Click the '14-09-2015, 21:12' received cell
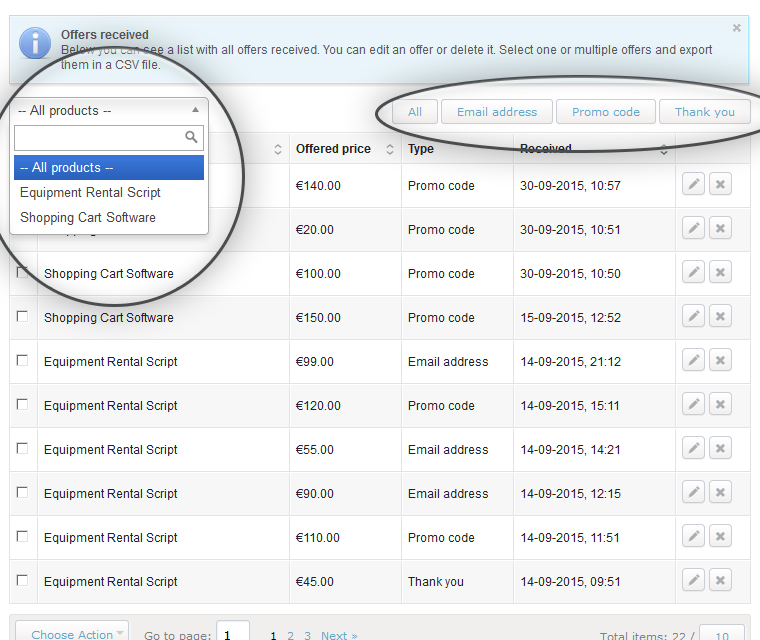Screen dimensions: 760x640 [570, 362]
